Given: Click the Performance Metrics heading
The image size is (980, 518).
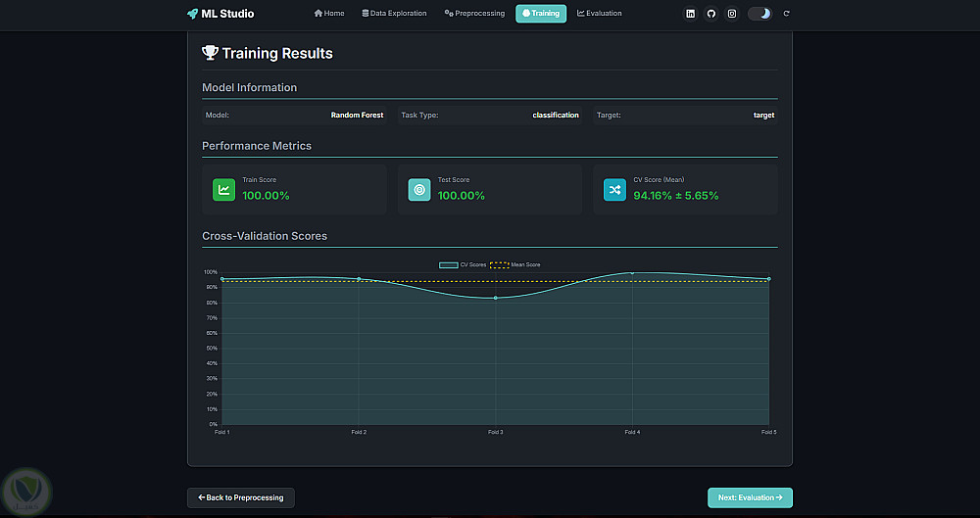Looking at the screenshot, I should 256,146.
